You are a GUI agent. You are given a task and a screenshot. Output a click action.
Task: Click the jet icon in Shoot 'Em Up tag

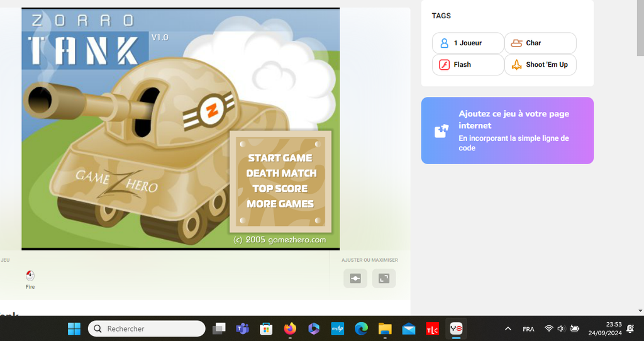tap(516, 65)
